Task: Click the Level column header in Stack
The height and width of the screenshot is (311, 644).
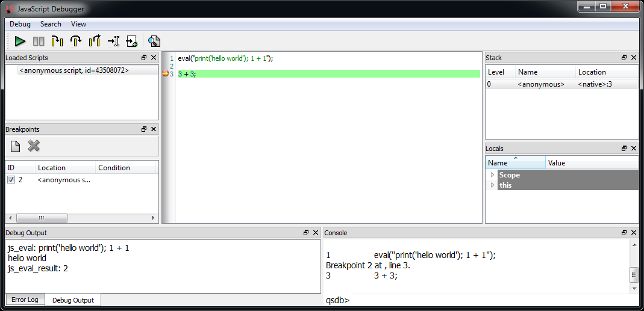Action: click(x=500, y=72)
